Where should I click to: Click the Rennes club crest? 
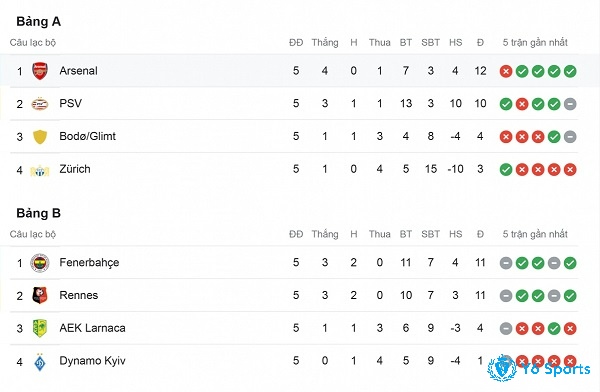point(40,296)
